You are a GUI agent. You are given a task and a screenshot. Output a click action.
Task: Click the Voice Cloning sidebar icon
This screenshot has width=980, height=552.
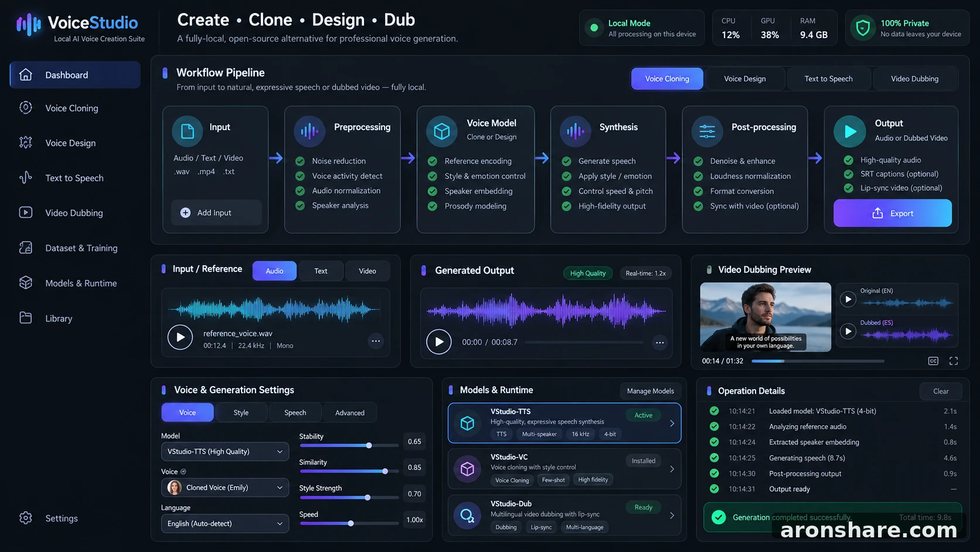pyautogui.click(x=26, y=108)
